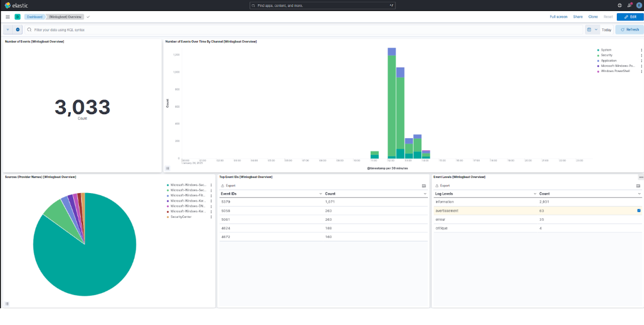Toggle legend on the events histogram chart
Image resolution: width=644 pixels, height=325 pixels.
(x=168, y=168)
